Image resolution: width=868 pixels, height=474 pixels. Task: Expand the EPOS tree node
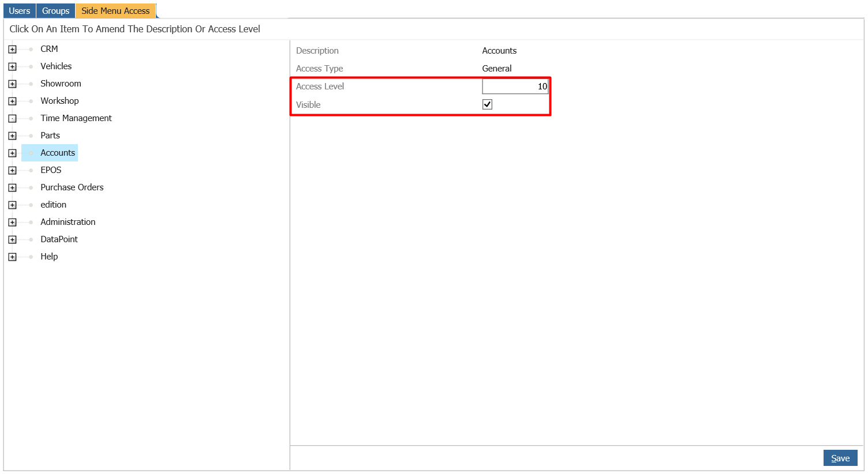[12, 170]
